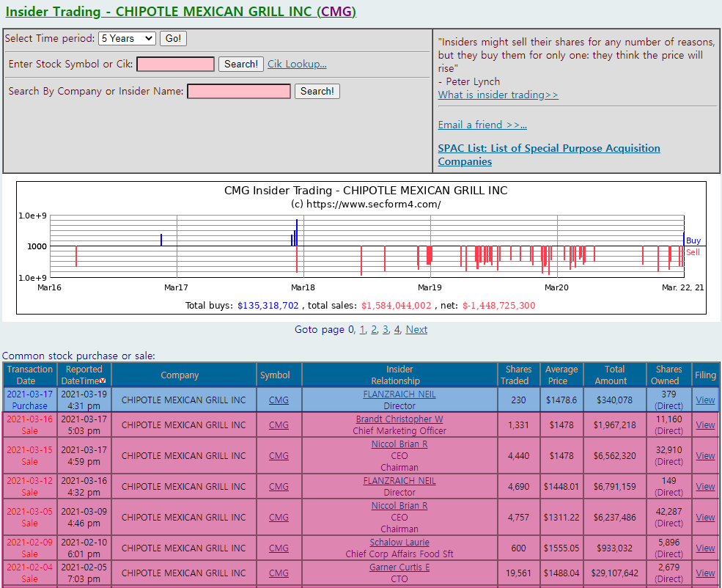This screenshot has width=722, height=588.
Task: View filing for 2021-02-09 Sale
Action: click(705, 548)
